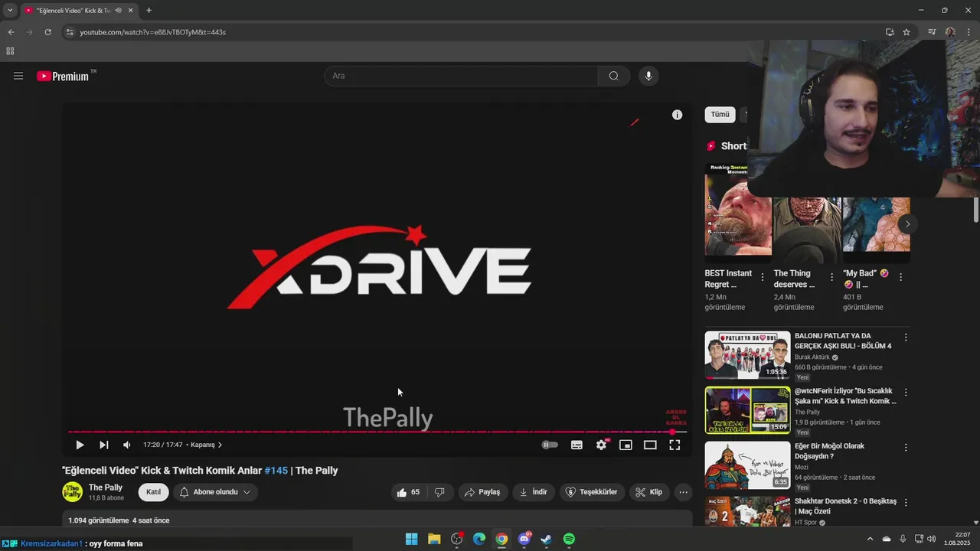Open the Chrome profile avatar

[950, 32]
